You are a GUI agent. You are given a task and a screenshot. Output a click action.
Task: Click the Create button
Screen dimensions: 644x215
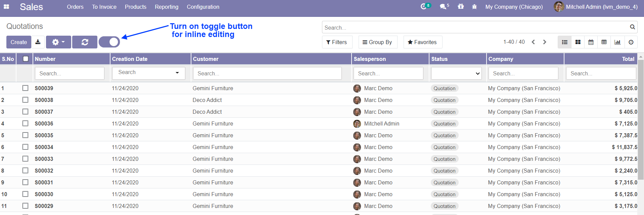pos(19,42)
